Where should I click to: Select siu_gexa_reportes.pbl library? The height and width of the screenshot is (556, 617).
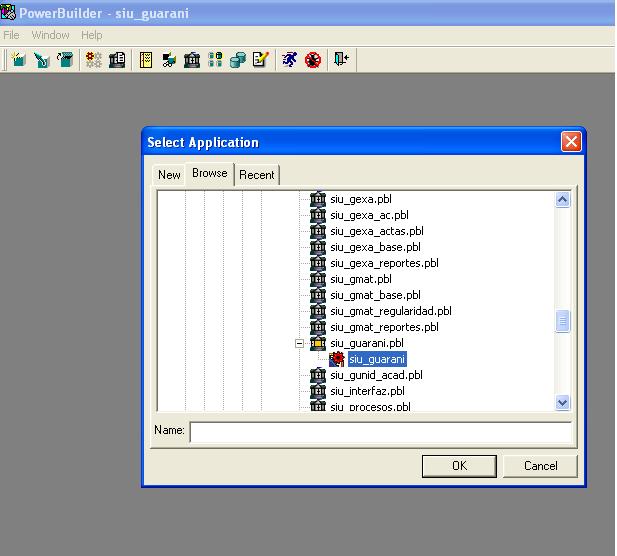pyautogui.click(x=384, y=263)
